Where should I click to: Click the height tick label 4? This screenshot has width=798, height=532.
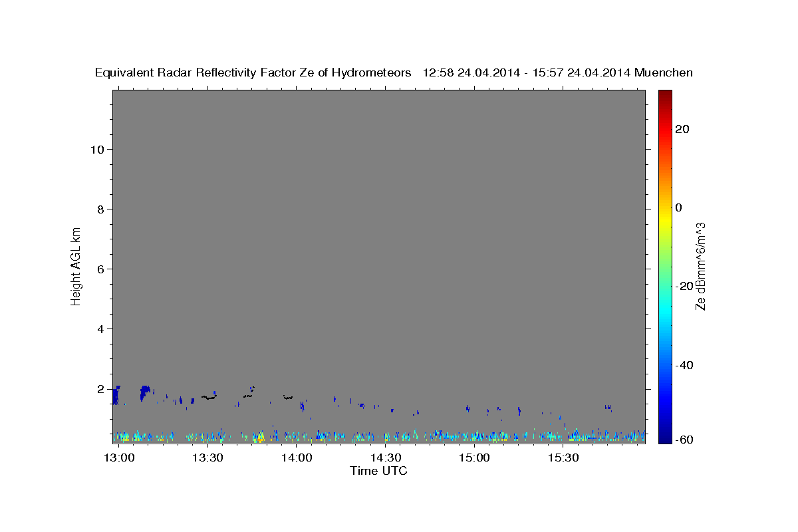[x=99, y=329]
